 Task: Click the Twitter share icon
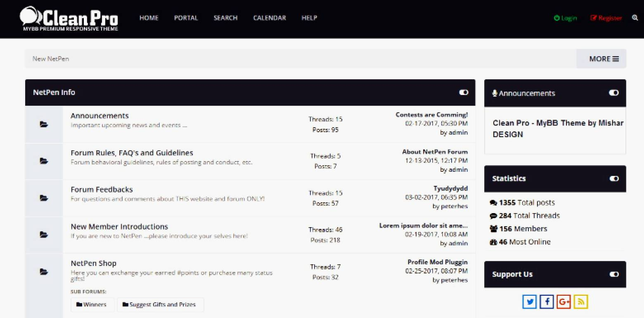(x=529, y=302)
